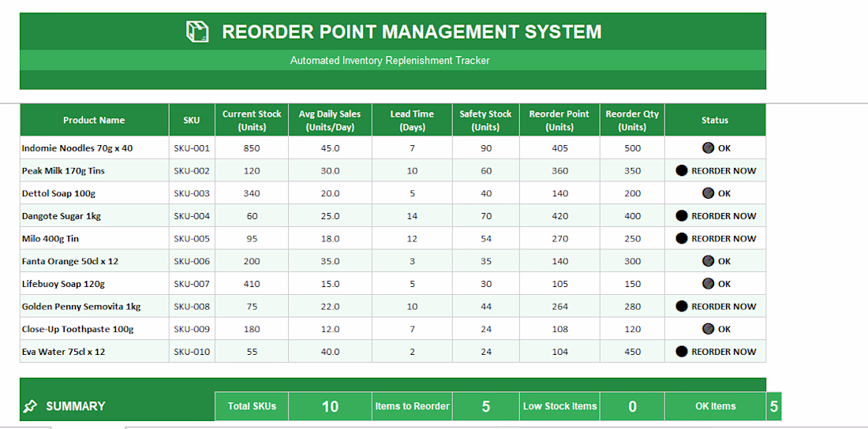Select the SKU-004 cell
This screenshot has width=868, height=429.
pyautogui.click(x=192, y=216)
